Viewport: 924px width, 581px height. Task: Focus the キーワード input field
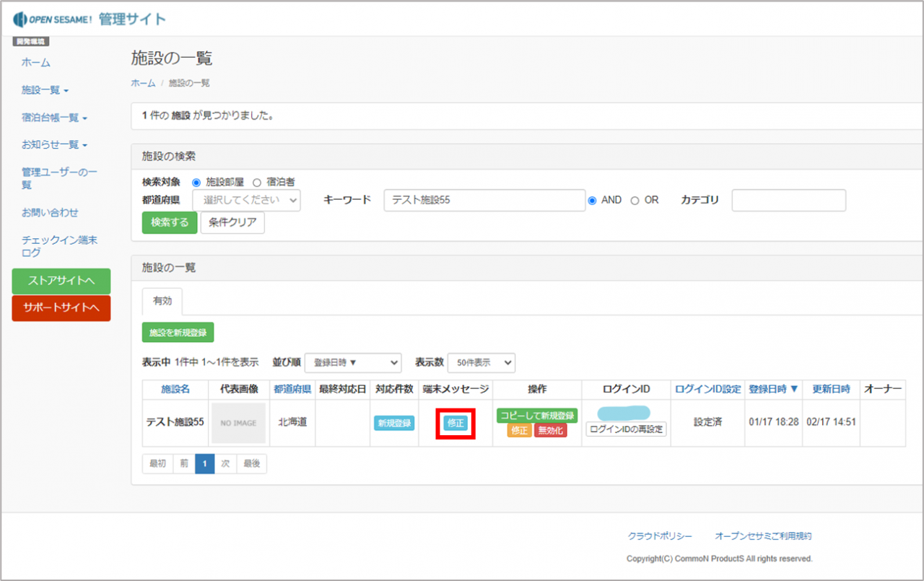tap(484, 200)
